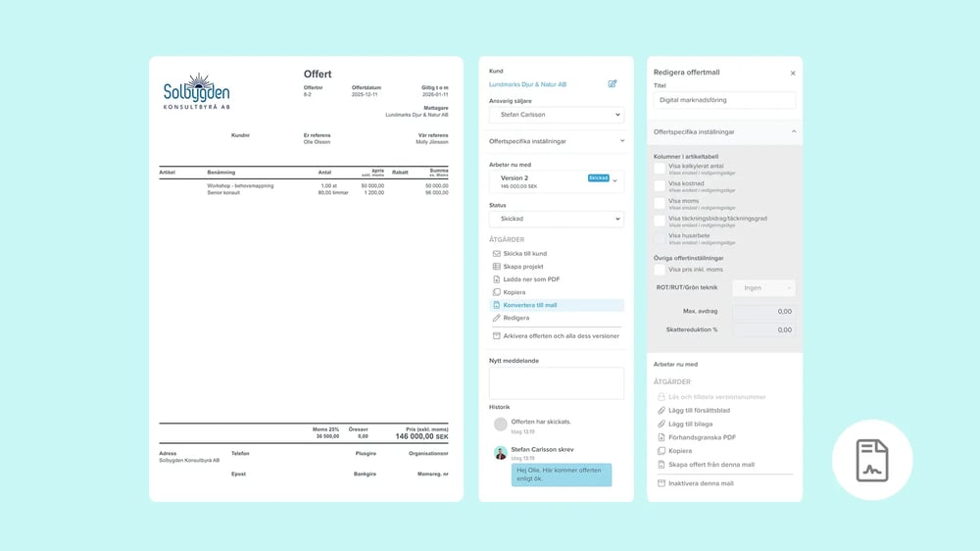This screenshot has height=551, width=980.
Task: Click the pencil icon next to Redigera
Action: pyautogui.click(x=496, y=318)
